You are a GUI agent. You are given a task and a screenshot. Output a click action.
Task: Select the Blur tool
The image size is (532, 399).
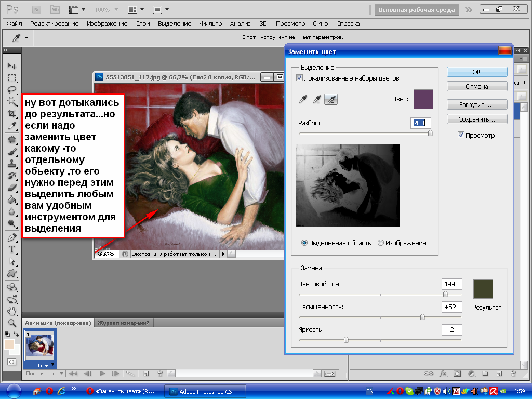tap(12, 211)
